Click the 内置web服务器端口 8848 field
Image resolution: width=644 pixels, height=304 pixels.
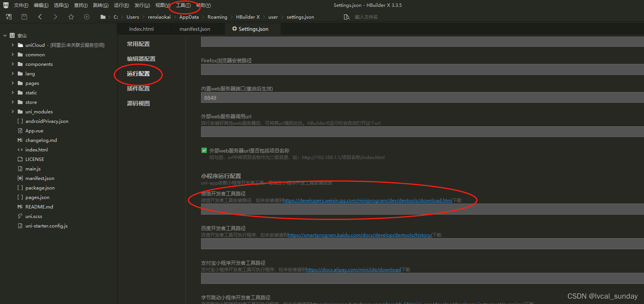point(422,98)
